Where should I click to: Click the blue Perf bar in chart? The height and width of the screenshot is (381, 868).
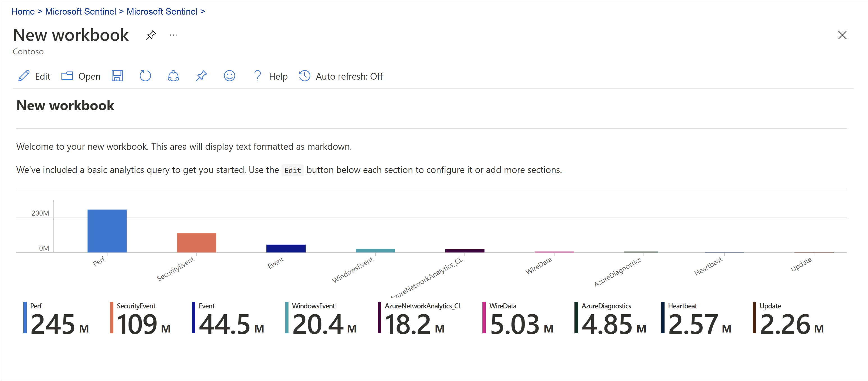click(107, 231)
